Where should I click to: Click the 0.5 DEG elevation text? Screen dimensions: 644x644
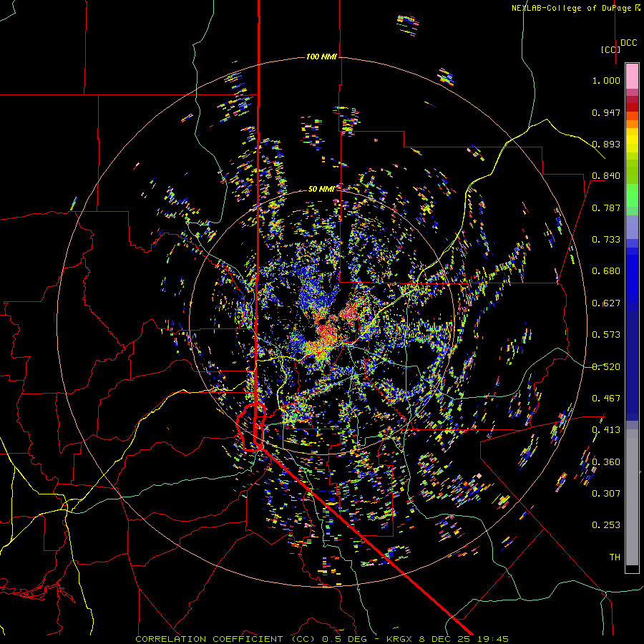click(x=343, y=639)
